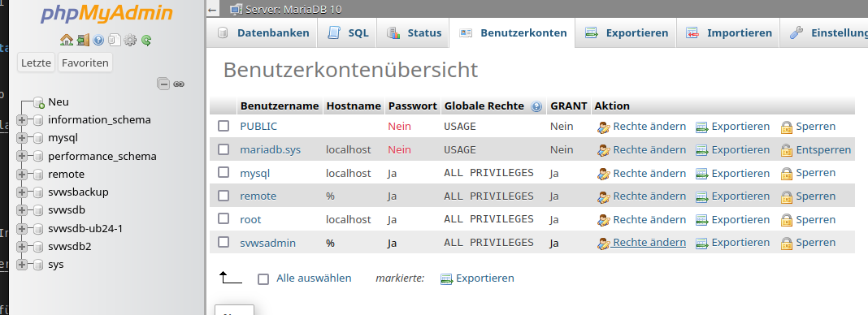868x315 pixels.
Task: Sort by Benutzername column header
Action: tap(280, 106)
